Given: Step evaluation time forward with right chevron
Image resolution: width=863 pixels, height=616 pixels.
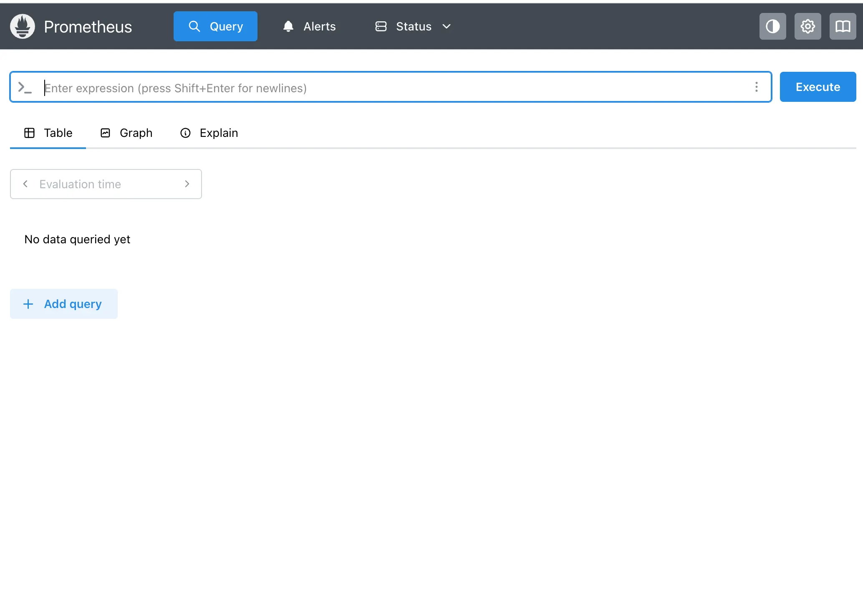Looking at the screenshot, I should coord(187,184).
